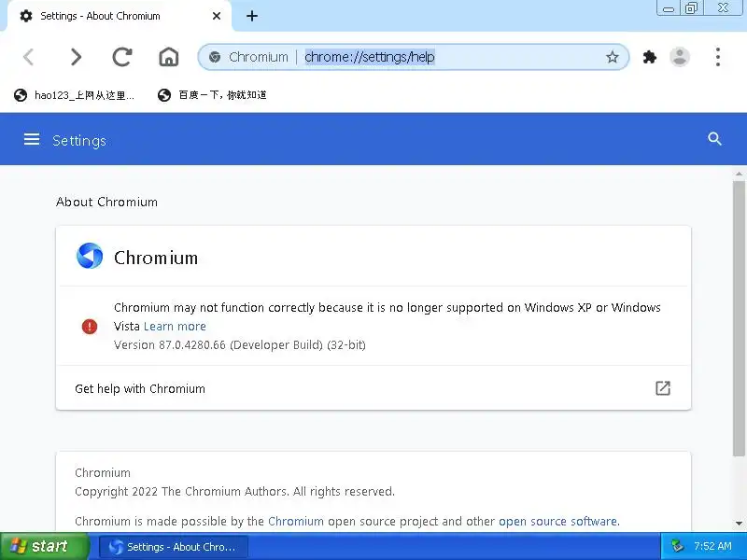Screen dimensions: 747x560
Task: Open Get help with Chromium
Action: [373, 388]
